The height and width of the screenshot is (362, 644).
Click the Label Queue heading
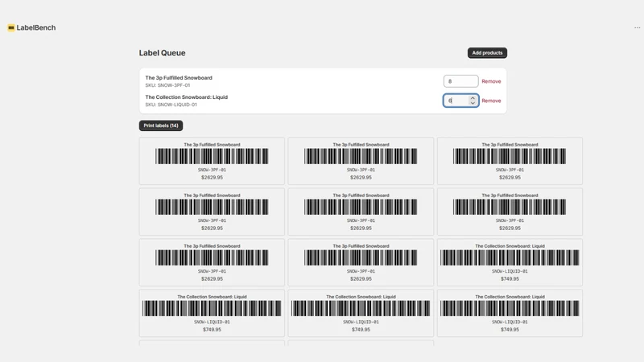tap(163, 53)
